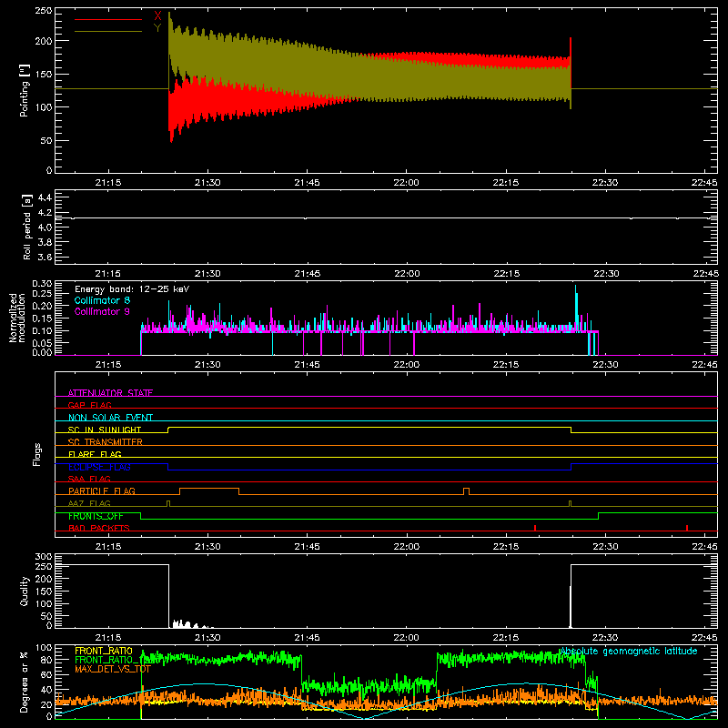728x728 pixels.
Task: Click the NON_SOLAR_EVENT flag label
Action: coord(110,418)
